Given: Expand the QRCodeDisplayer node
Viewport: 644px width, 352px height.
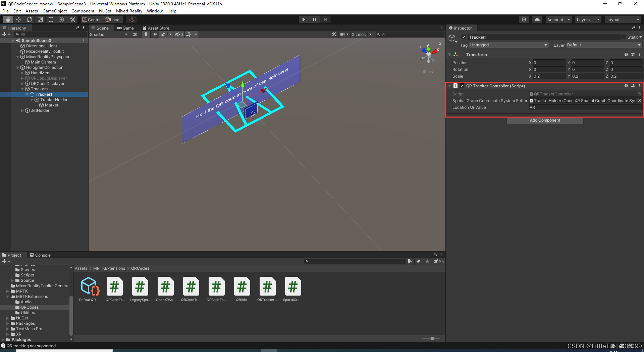Looking at the screenshot, I should coord(22,84).
